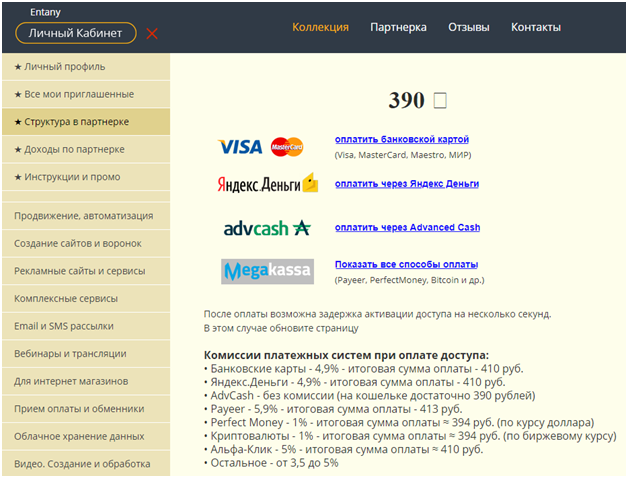Click В этом случае обновите страницу text
The height and width of the screenshot is (478, 628).
click(281, 329)
